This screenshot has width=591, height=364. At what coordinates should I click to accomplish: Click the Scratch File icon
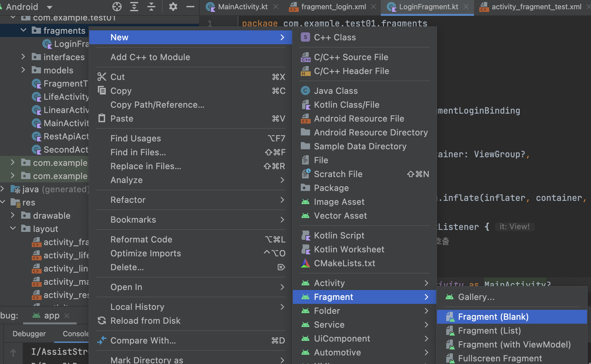pyautogui.click(x=306, y=174)
